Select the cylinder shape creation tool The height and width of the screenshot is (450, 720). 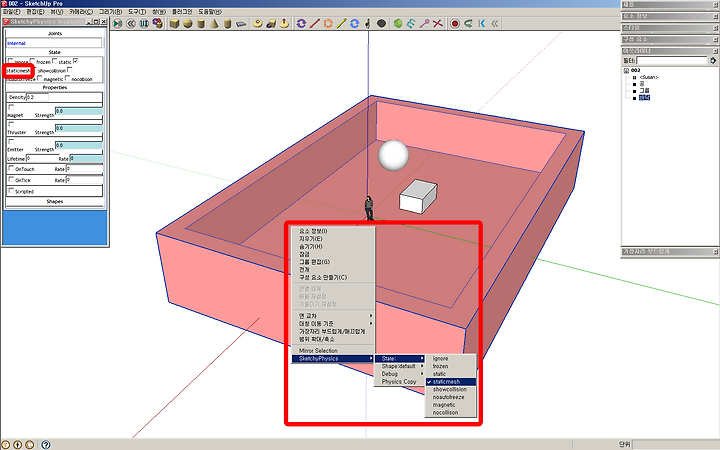[x=201, y=23]
